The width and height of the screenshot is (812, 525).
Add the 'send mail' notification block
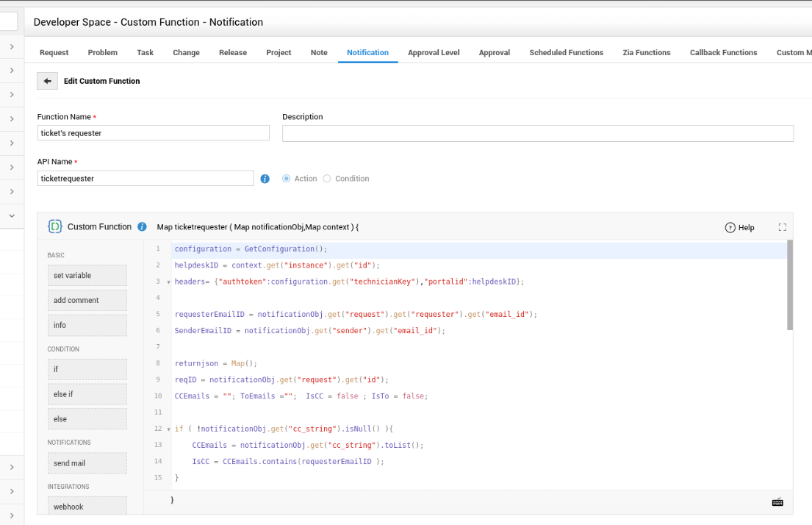[x=87, y=463]
